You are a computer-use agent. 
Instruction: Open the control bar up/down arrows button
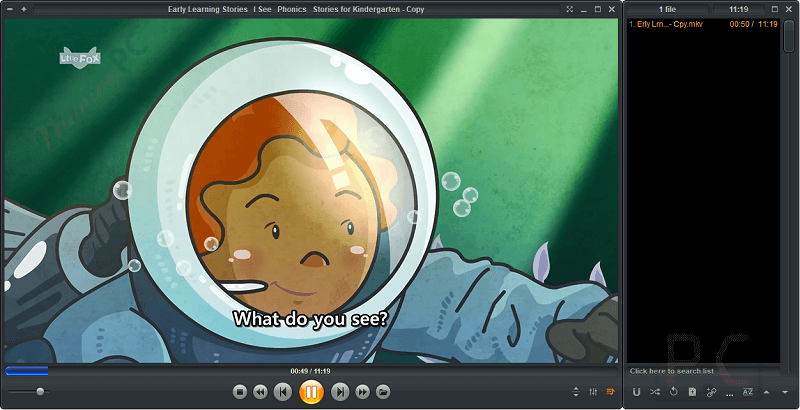tap(576, 392)
